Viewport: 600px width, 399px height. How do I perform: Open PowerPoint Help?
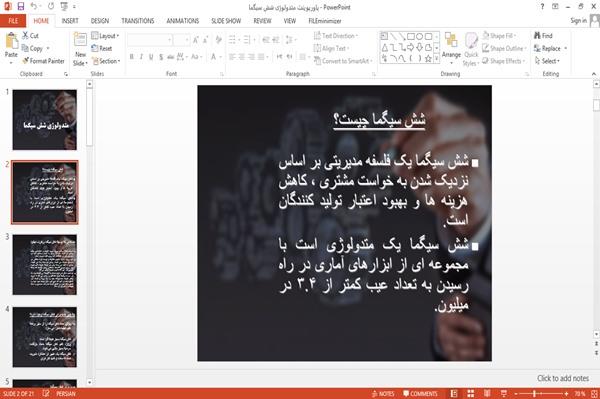pos(542,7)
